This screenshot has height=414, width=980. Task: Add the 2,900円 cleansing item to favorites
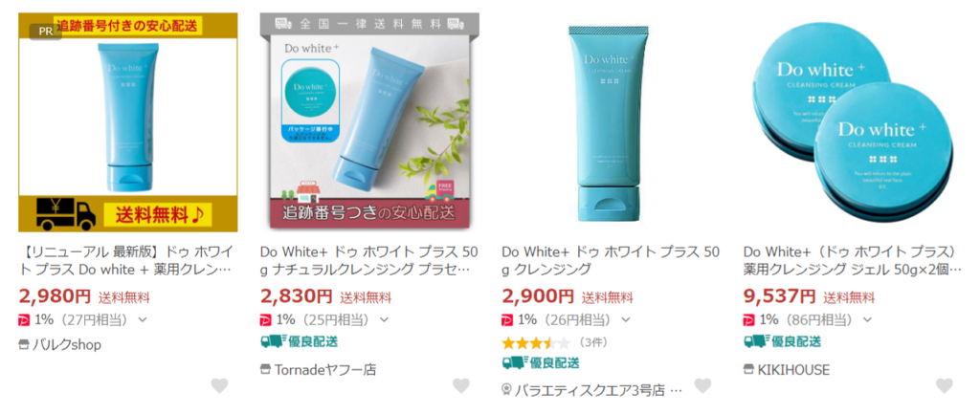pyautogui.click(x=702, y=386)
